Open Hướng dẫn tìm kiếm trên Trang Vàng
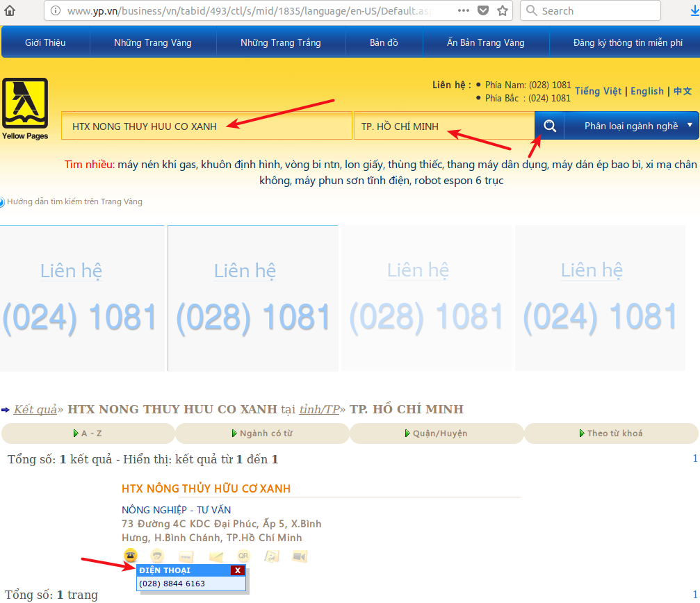The height and width of the screenshot is (603, 700). pos(74,201)
